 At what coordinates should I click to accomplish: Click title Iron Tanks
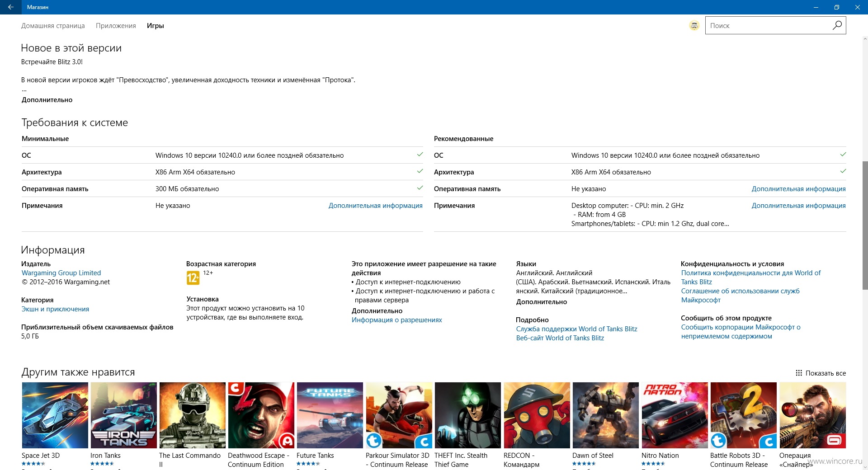coord(105,456)
